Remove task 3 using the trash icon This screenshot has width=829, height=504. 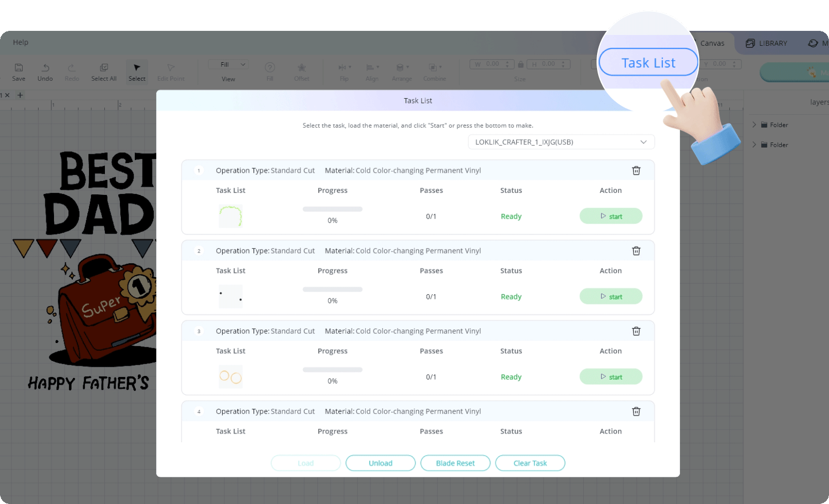[x=636, y=331]
